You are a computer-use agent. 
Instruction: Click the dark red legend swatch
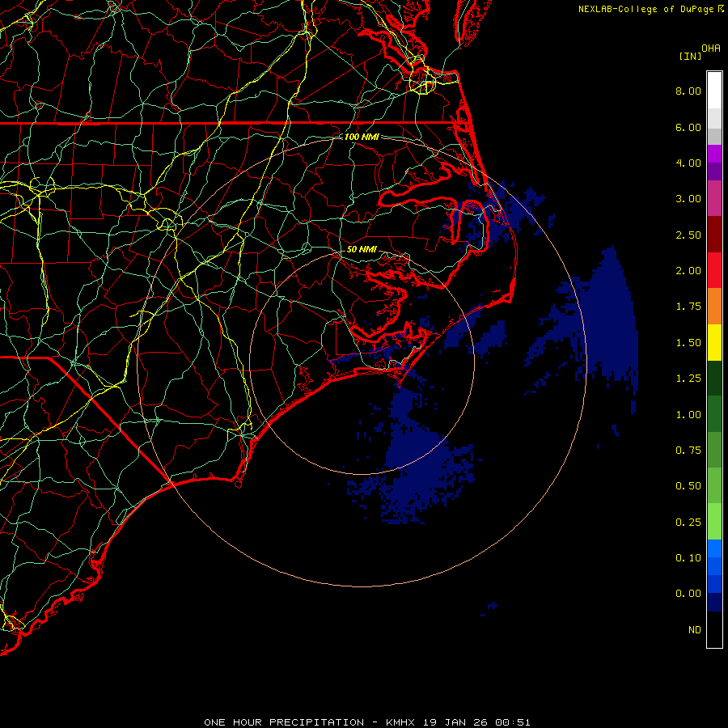click(x=714, y=235)
